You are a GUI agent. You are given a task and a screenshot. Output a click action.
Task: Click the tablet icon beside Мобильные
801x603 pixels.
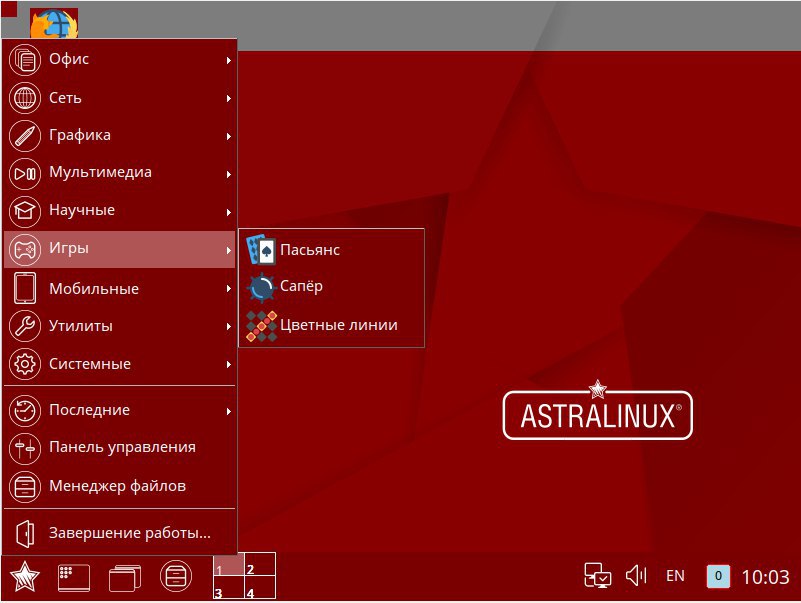point(25,288)
